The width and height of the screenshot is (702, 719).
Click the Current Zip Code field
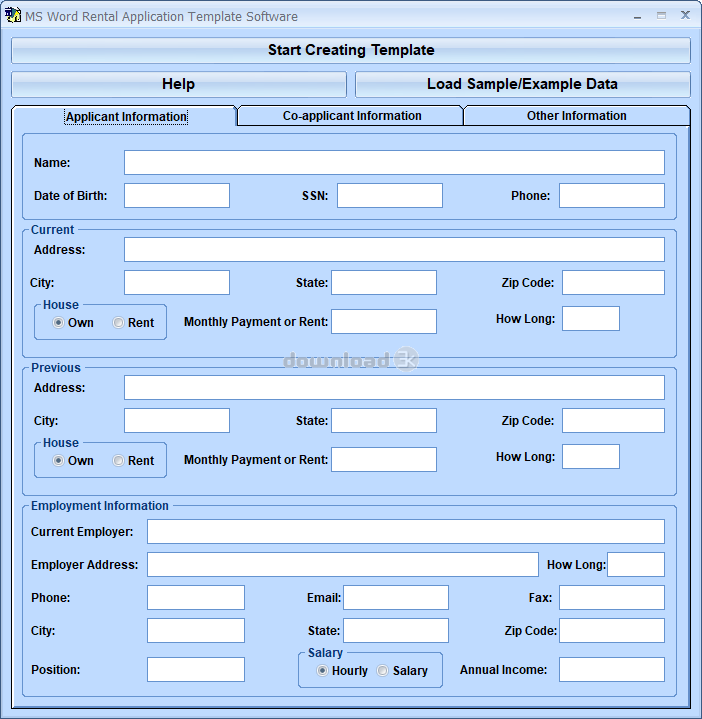[x=614, y=282]
